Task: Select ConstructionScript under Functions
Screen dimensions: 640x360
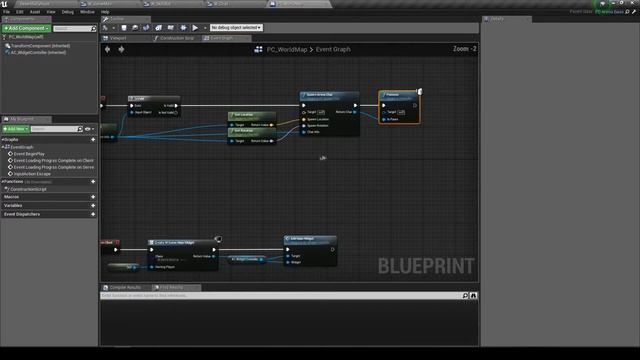Action: [28, 189]
